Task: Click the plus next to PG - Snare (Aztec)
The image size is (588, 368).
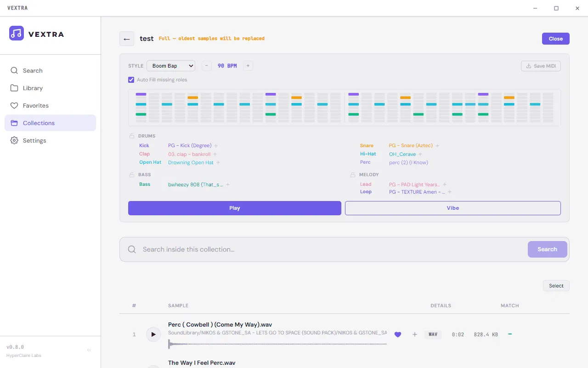Action: coord(437,146)
